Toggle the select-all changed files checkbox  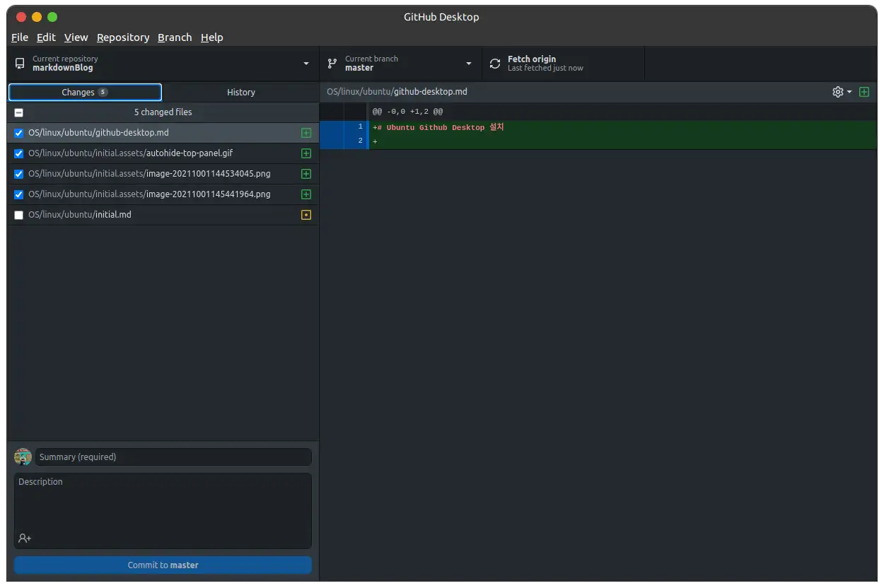[19, 112]
